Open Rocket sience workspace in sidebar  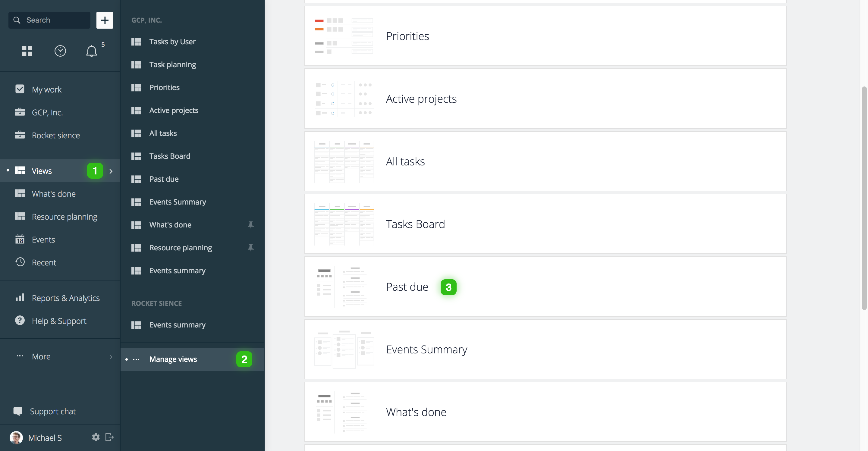[60, 135]
